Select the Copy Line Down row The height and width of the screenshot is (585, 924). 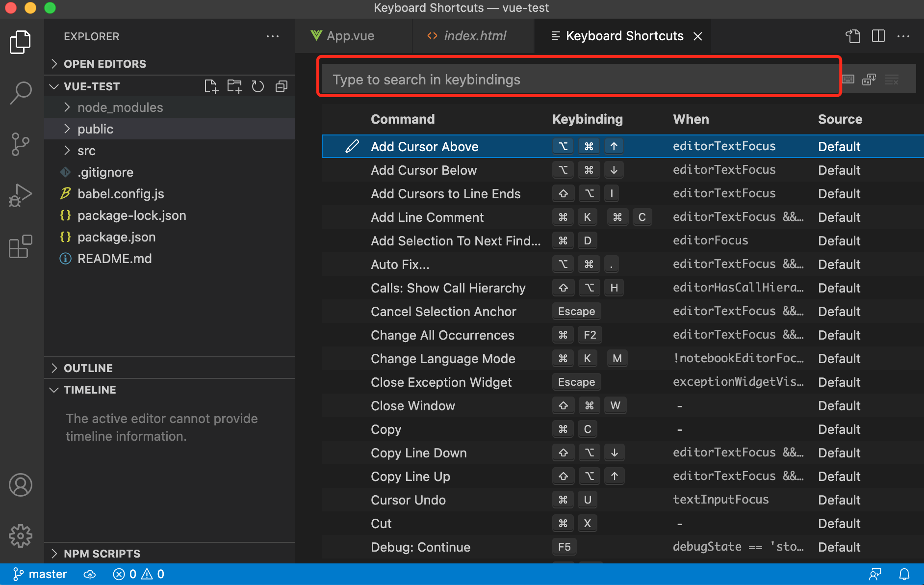[x=623, y=453]
